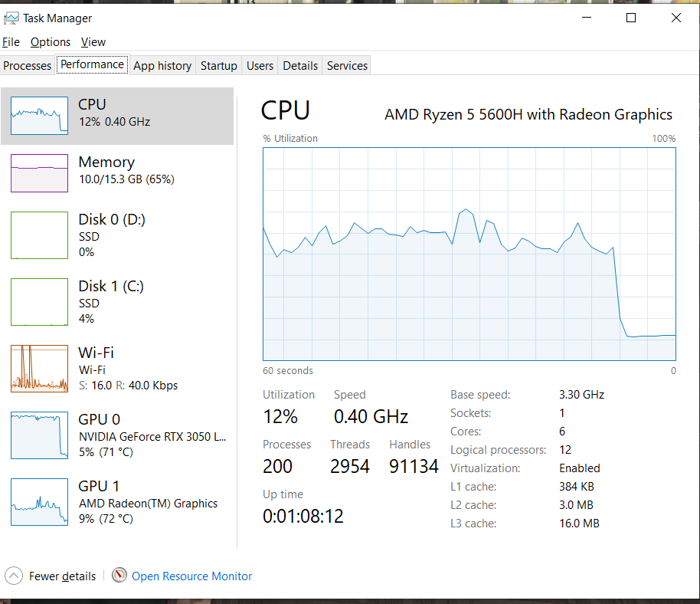Select the Wi-Fi activity graph thumbnail
700x604 pixels.
point(39,369)
